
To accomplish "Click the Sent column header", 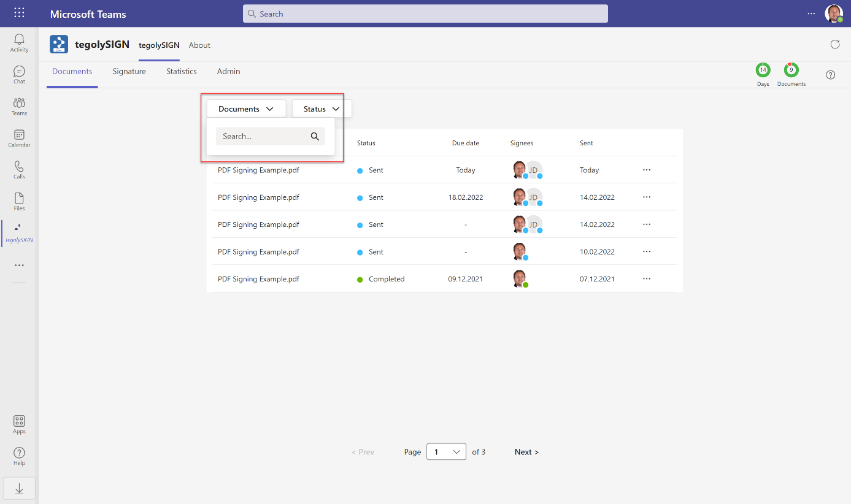I will [587, 143].
